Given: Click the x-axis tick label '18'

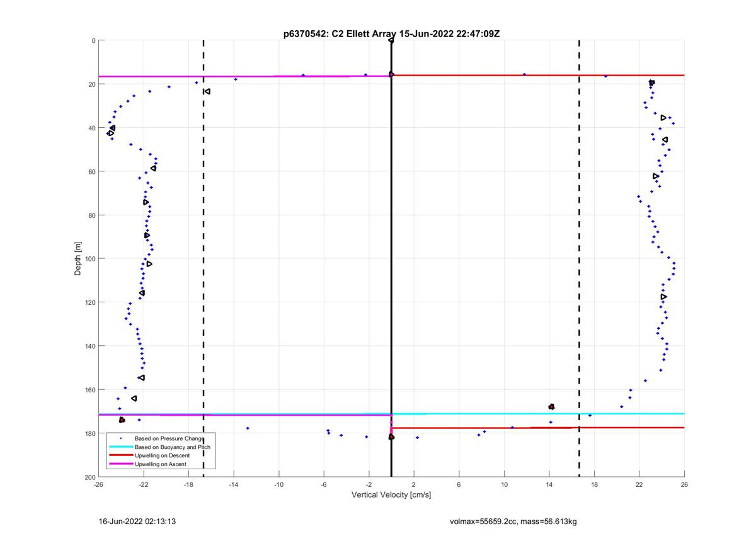Looking at the screenshot, I should pos(594,484).
